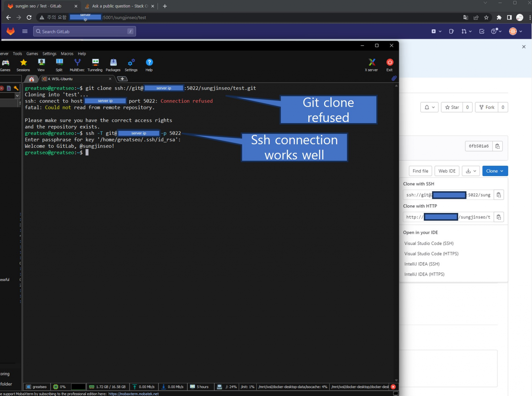Open repository in IntelliJ IDEA (SSH)
Image resolution: width=532 pixels, height=396 pixels.
click(422, 264)
